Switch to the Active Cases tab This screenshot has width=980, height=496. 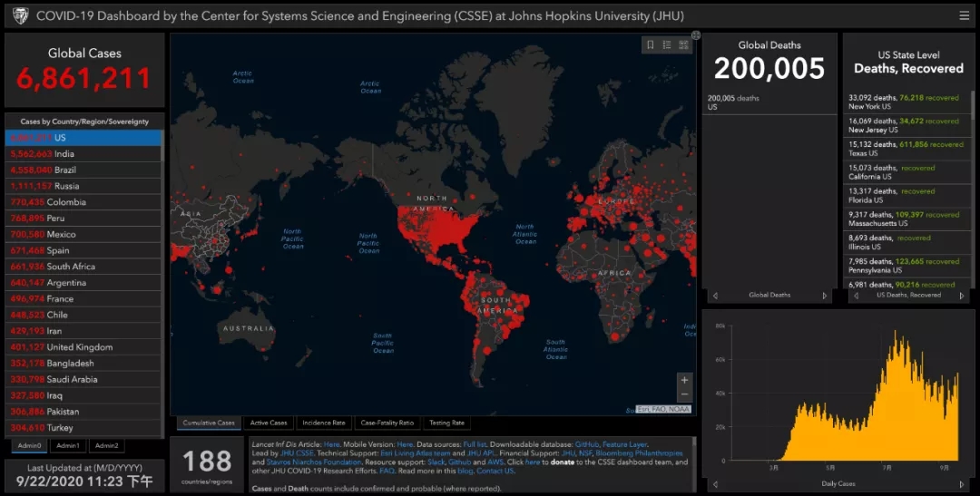point(268,423)
